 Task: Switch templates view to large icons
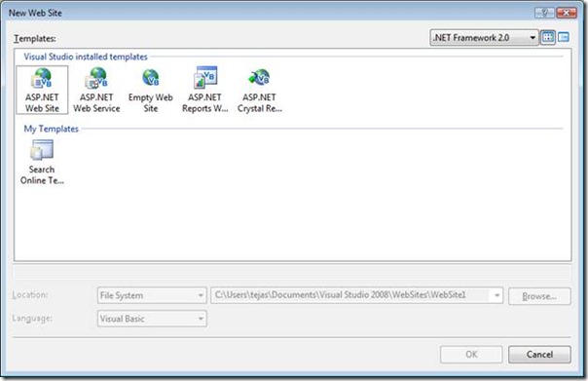tap(548, 37)
